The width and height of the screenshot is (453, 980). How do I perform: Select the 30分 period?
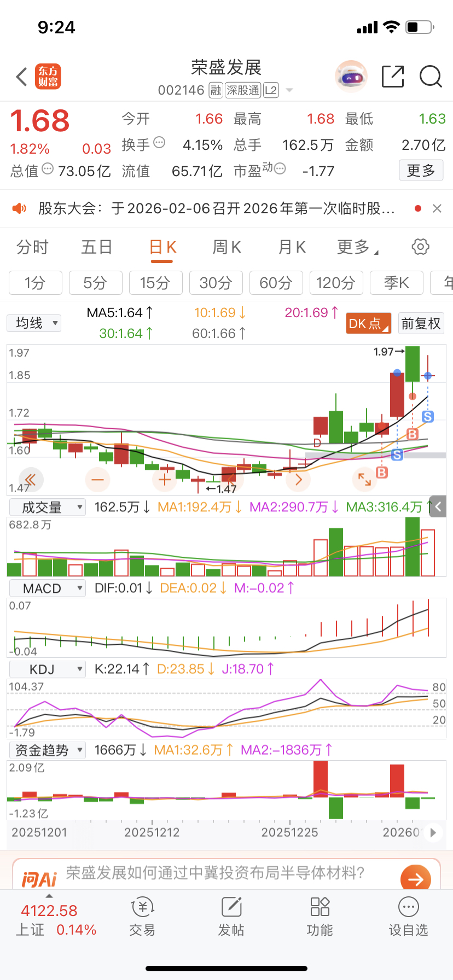[x=216, y=283]
